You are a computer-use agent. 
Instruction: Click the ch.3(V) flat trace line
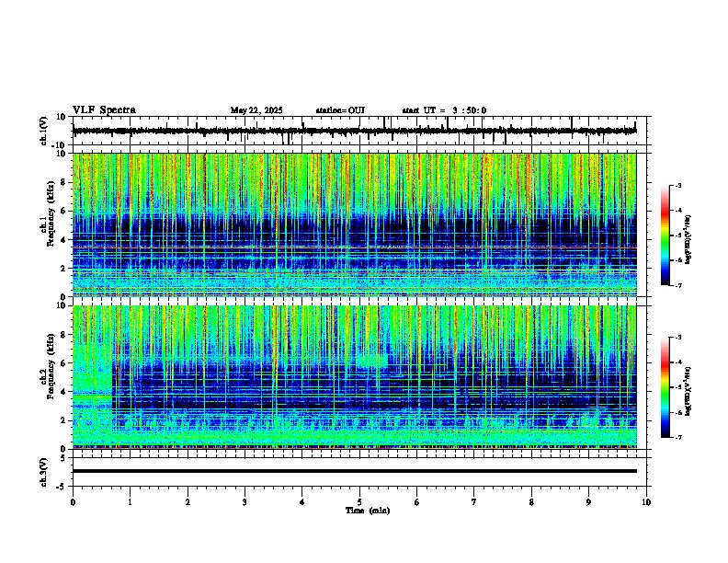click(x=354, y=471)
